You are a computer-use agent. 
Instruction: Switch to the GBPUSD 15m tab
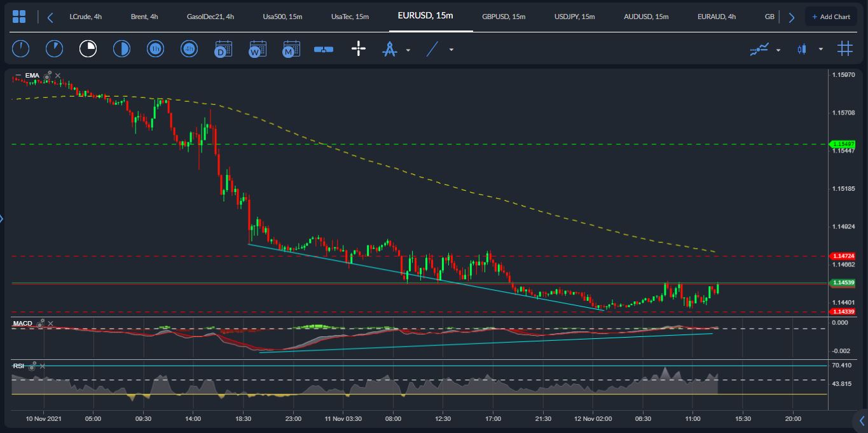coord(504,17)
